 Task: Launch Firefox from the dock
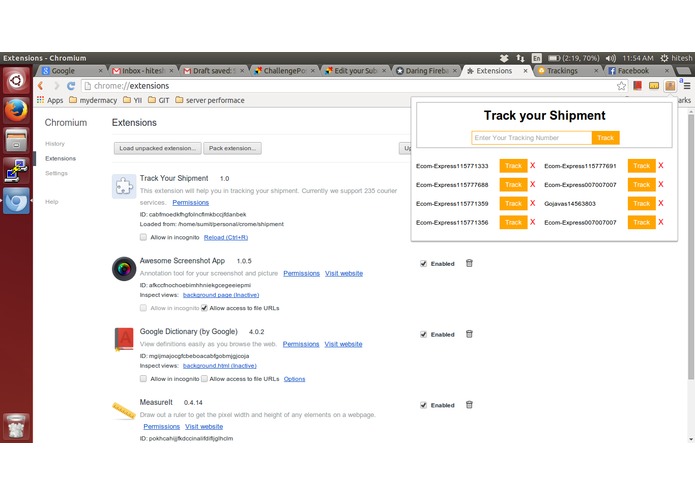16,110
